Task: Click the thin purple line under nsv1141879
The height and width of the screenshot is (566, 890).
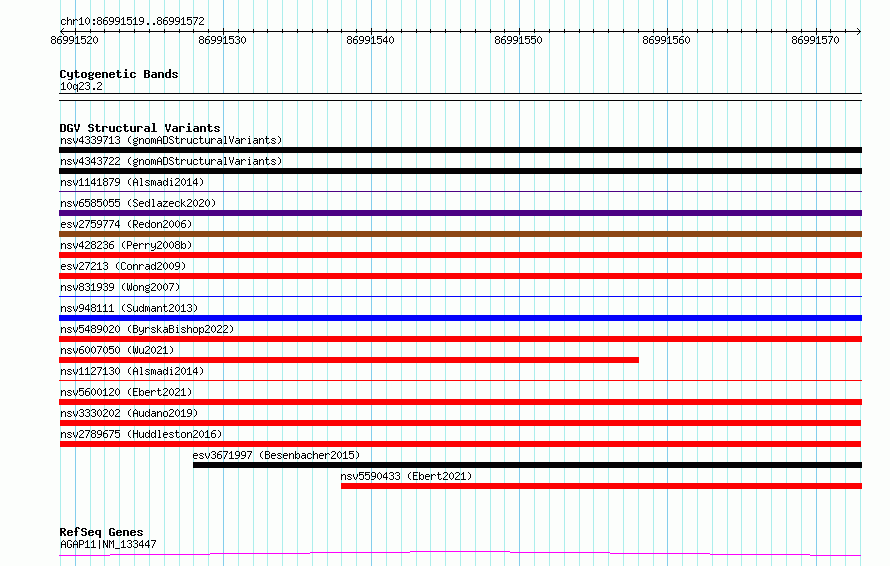Action: coord(460,192)
